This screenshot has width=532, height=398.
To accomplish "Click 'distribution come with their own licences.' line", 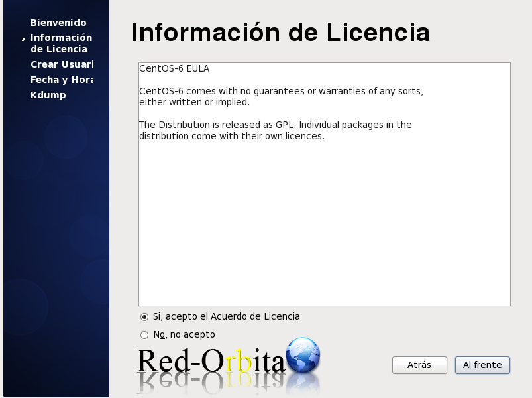I will point(232,136).
